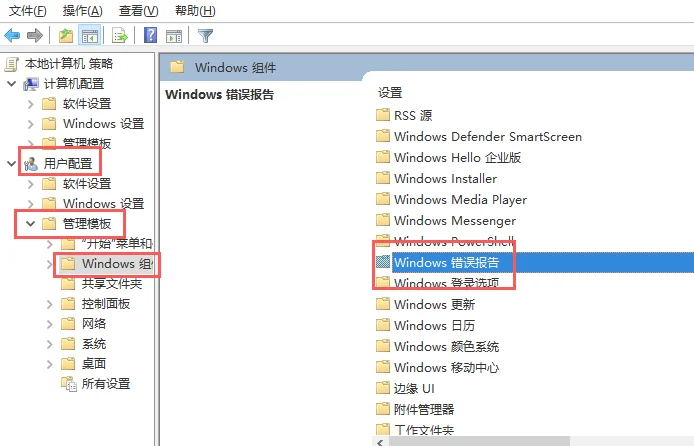Click the 所有设置 tree icon
This screenshot has height=446, width=694.
pos(69,384)
